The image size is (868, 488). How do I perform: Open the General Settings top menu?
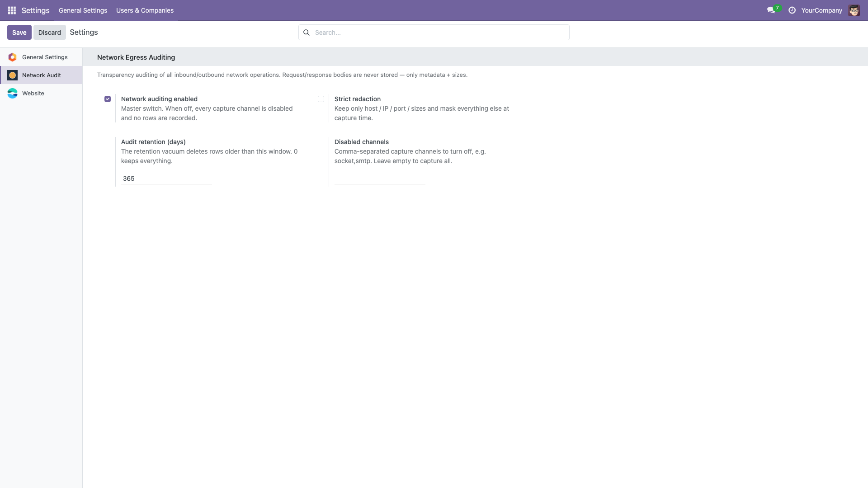point(83,10)
